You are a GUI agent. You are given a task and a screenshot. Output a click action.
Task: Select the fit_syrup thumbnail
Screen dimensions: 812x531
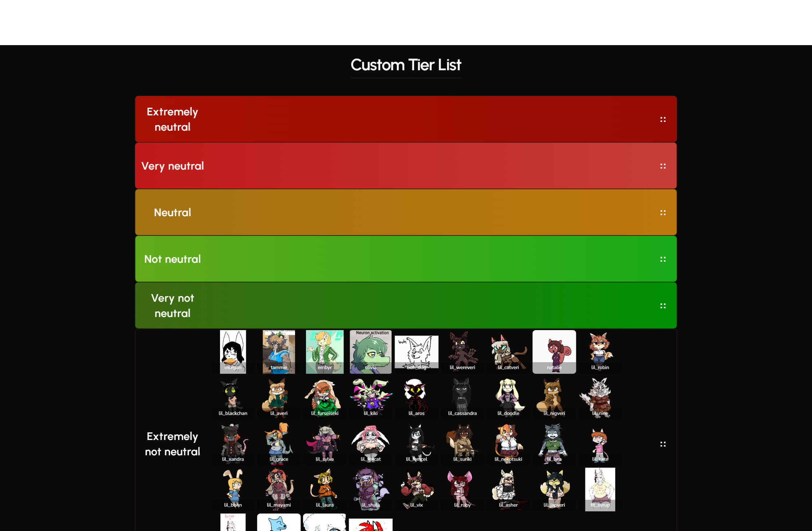pos(600,490)
